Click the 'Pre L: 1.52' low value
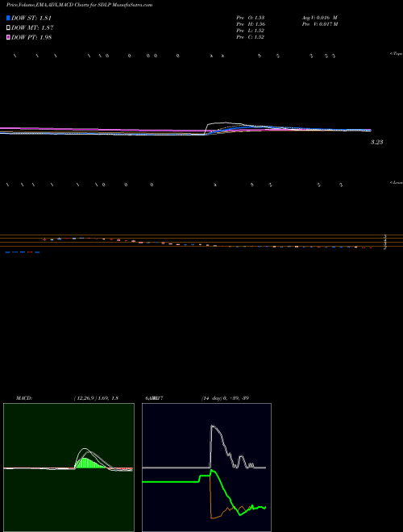The width and height of the screenshot is (403, 532). click(251, 31)
